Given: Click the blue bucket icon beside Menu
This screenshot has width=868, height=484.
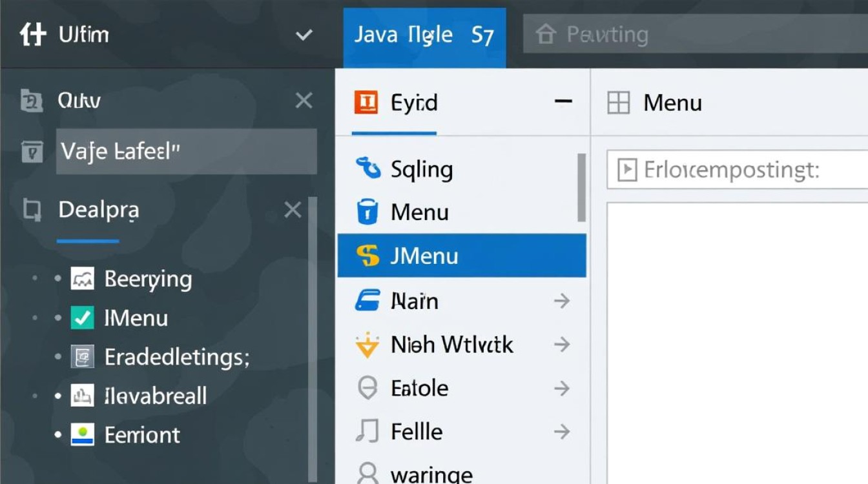Looking at the screenshot, I should coord(367,212).
